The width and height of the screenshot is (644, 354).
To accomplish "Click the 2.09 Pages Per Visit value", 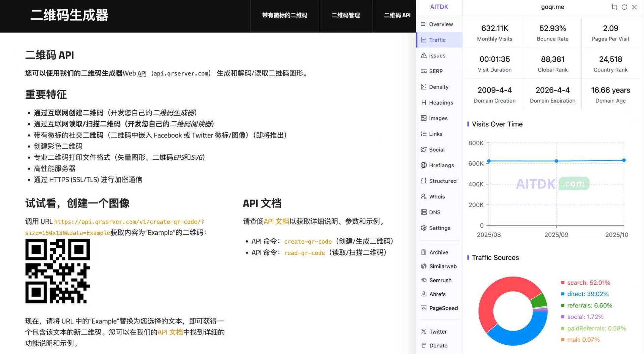I will pos(610,28).
